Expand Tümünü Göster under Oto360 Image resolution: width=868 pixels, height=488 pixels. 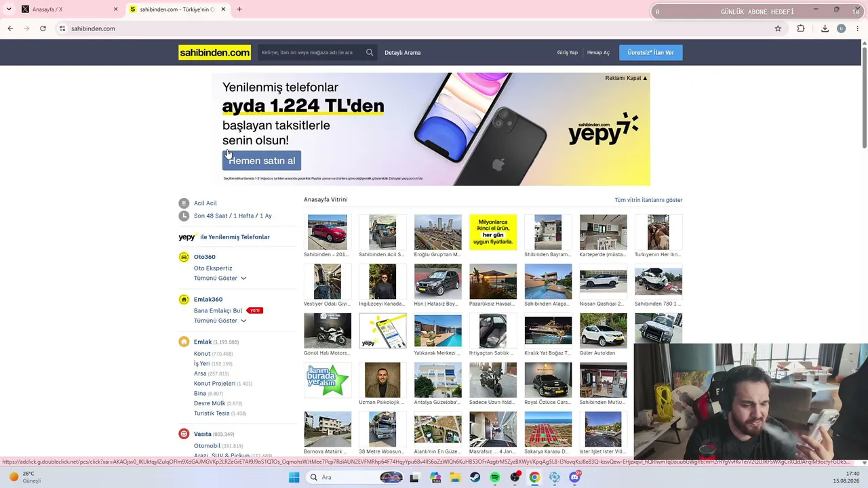tap(220, 279)
